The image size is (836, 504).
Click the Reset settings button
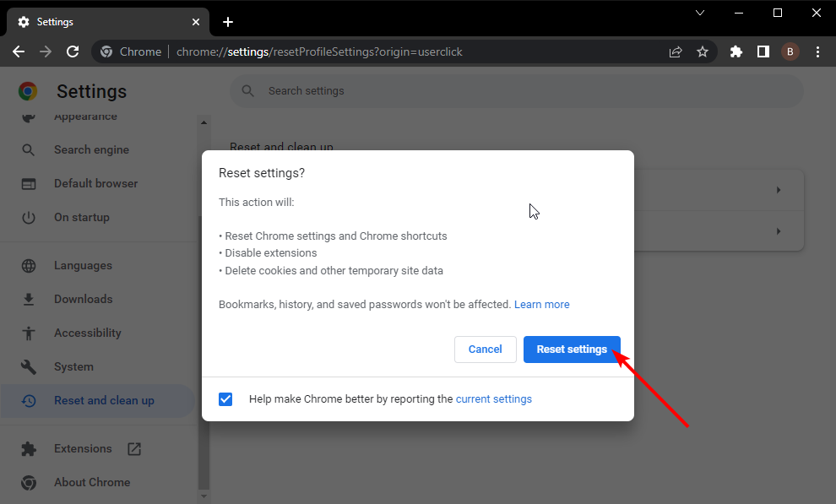click(572, 350)
